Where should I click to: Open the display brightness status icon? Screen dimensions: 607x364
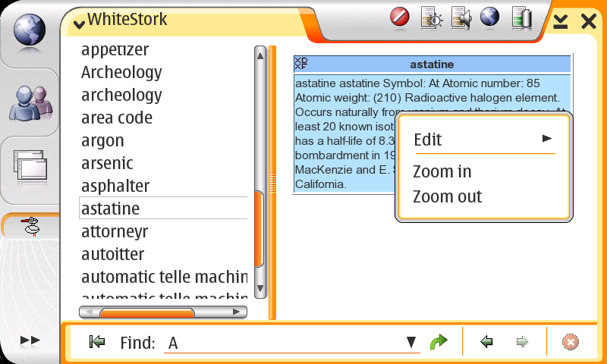431,17
